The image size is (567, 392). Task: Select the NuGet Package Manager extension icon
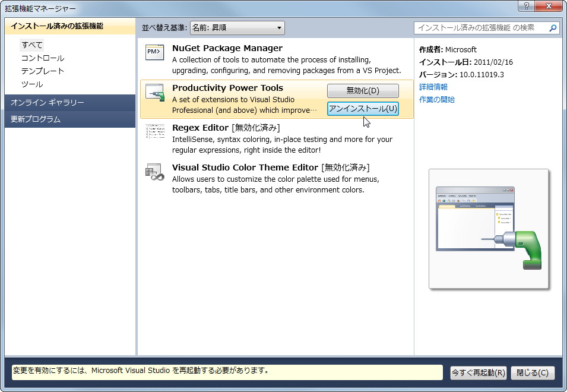click(154, 52)
